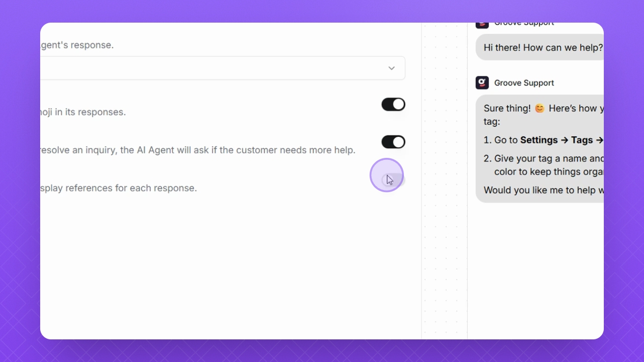This screenshot has width=644, height=362.
Task: Click the 'Give your tag a name' step
Action: click(544, 165)
